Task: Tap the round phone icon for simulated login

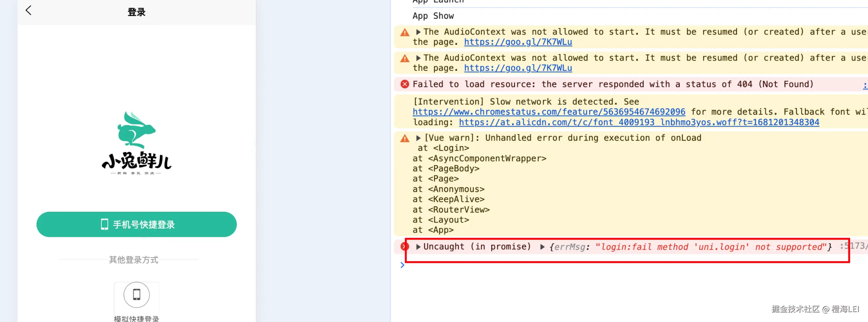Action: click(137, 295)
